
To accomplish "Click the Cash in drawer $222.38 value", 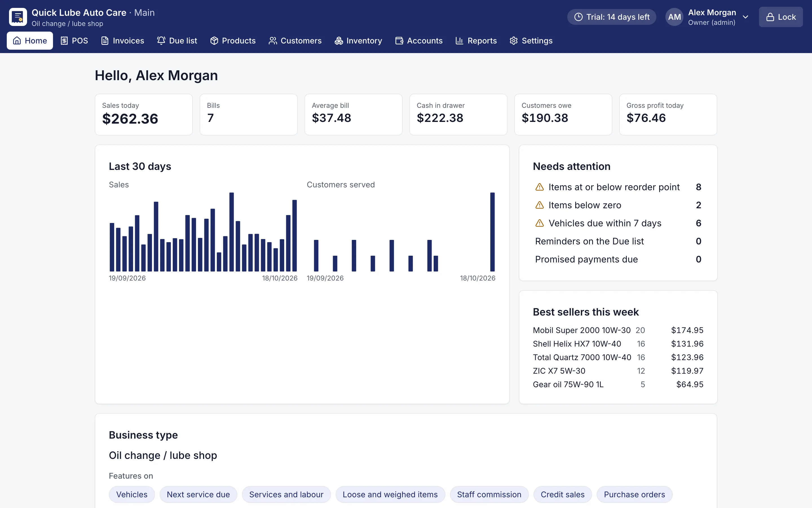I will coord(440,118).
